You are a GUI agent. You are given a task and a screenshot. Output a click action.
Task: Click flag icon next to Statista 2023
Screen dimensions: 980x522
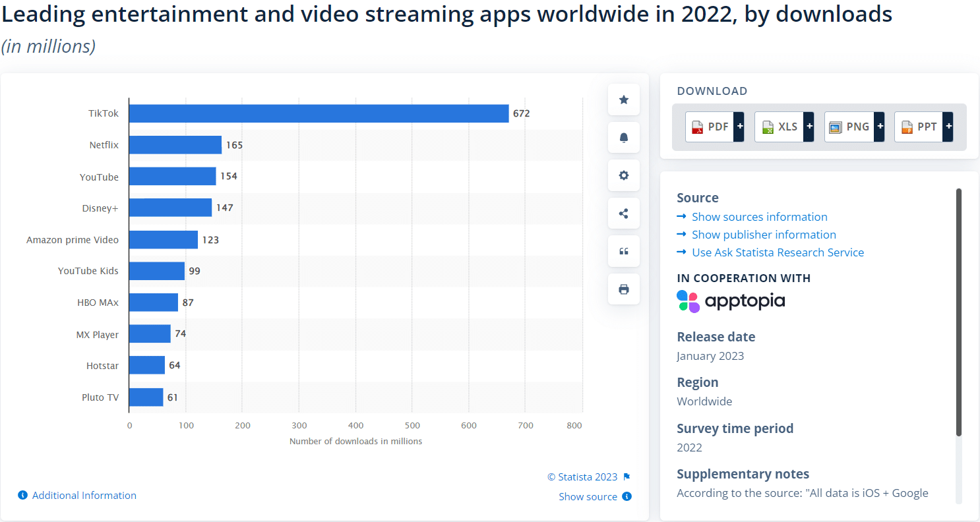coord(627,477)
